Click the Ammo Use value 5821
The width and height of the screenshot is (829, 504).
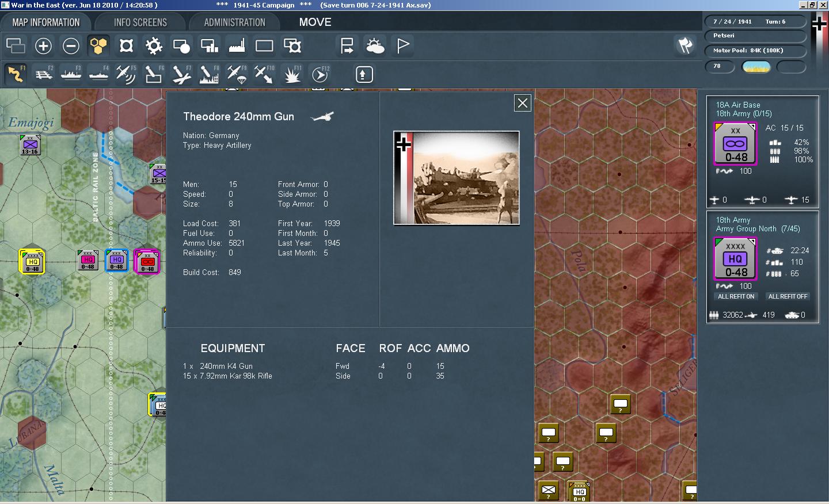click(x=237, y=243)
